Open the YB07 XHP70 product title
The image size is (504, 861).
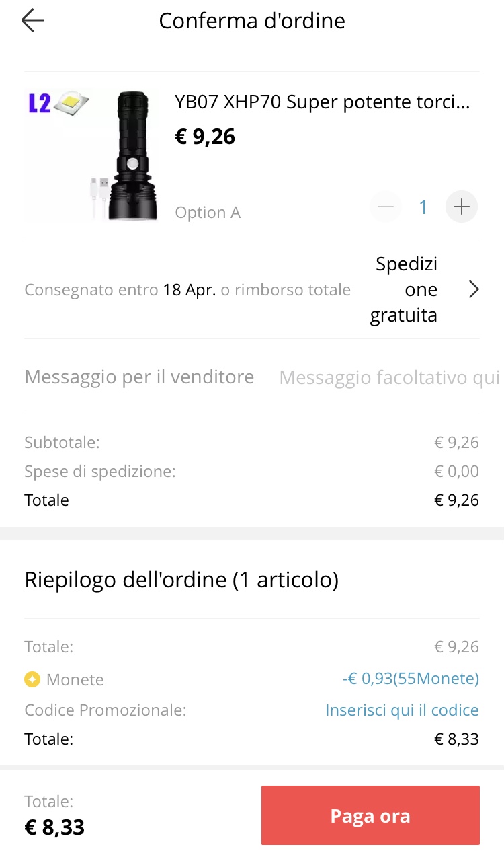[322, 102]
